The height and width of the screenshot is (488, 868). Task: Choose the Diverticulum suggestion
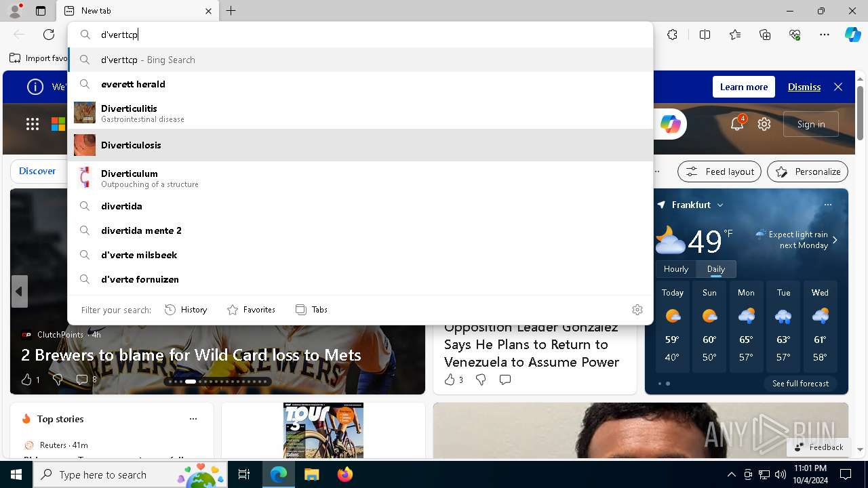point(360,178)
